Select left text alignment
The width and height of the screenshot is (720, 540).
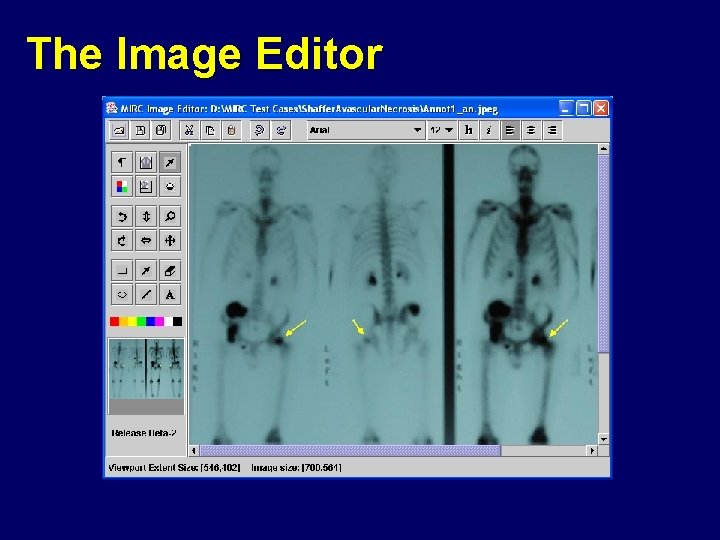[x=510, y=130]
